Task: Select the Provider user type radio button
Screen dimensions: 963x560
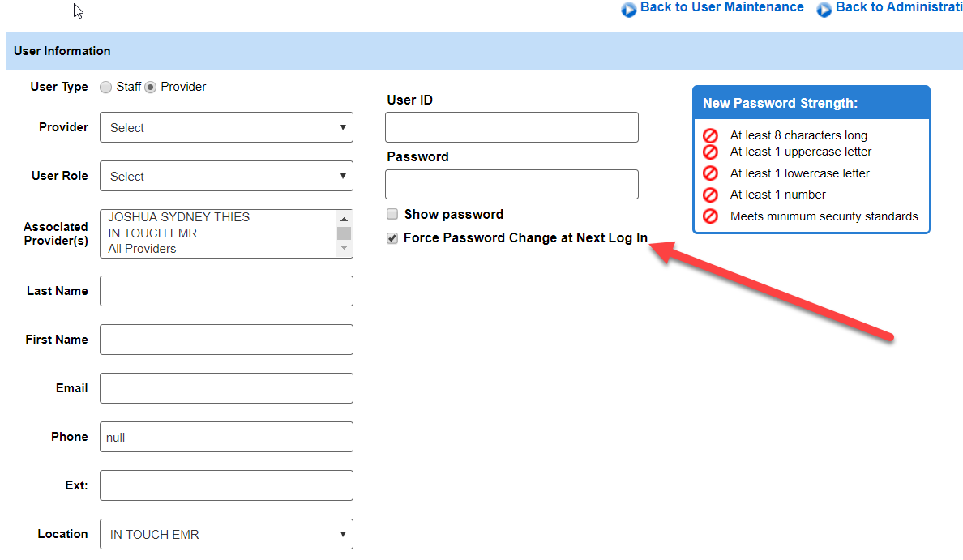Action: (151, 88)
